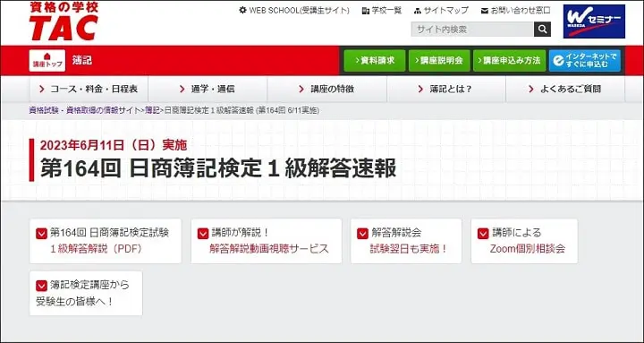Click the envelope icon beside お問い合わせ窓口
644x343 pixels.
coord(485,11)
